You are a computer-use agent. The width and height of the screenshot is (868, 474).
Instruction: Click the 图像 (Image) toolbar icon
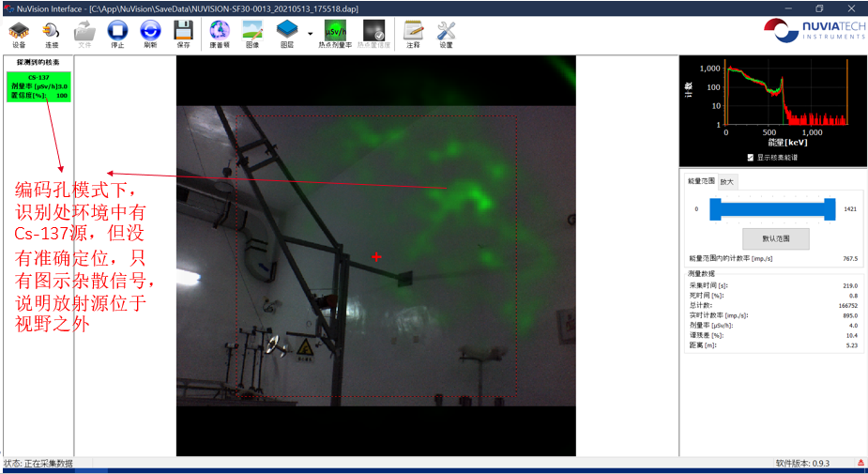point(252,32)
